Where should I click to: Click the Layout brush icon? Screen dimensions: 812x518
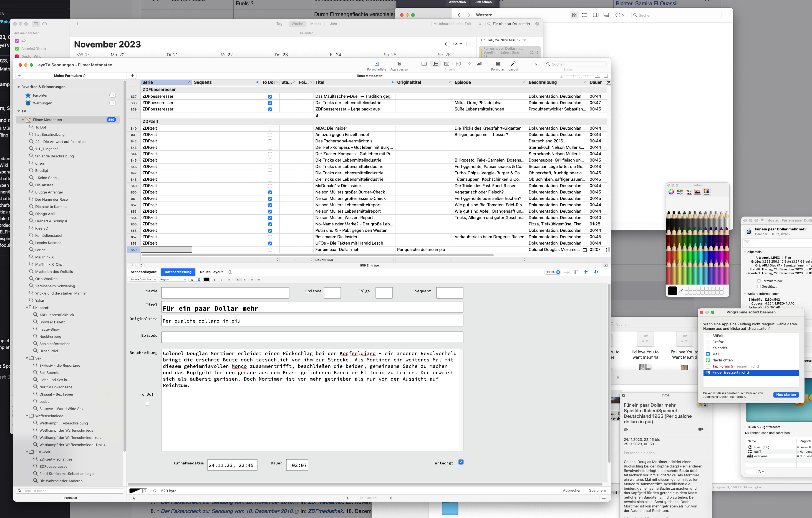coord(513,64)
